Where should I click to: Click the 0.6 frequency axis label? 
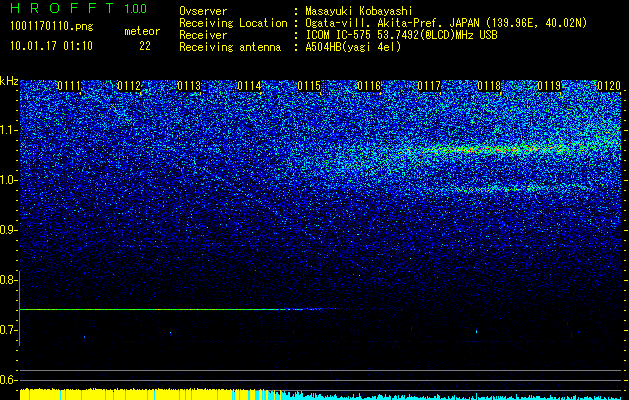tap(9, 380)
